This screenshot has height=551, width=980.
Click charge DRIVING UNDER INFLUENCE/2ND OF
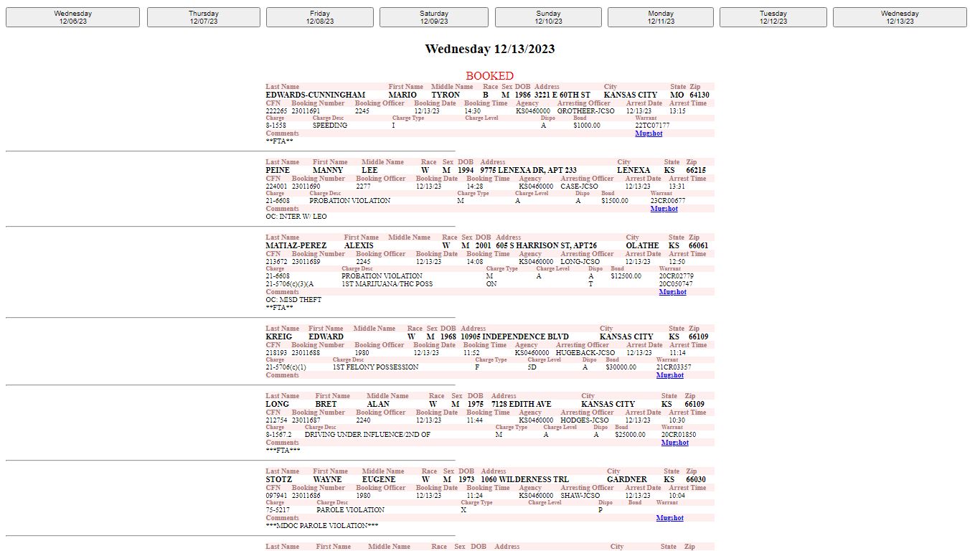[x=367, y=435]
